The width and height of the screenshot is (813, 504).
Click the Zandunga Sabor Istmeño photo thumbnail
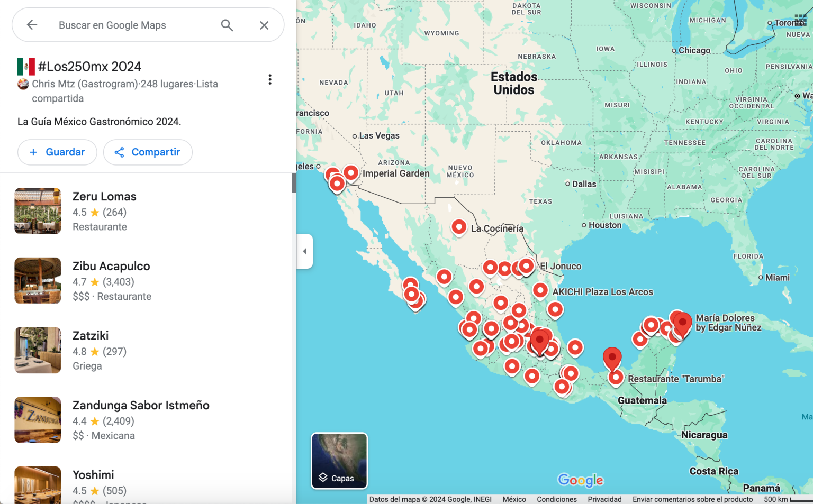(x=38, y=420)
